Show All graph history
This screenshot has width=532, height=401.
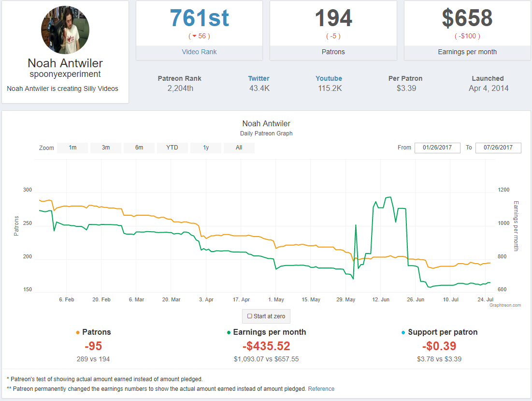[x=239, y=148]
